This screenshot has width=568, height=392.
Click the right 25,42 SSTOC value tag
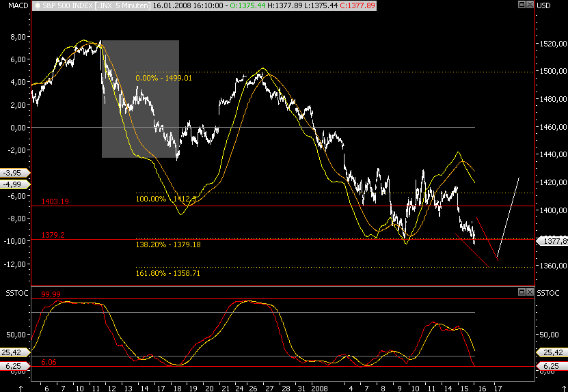tap(552, 352)
